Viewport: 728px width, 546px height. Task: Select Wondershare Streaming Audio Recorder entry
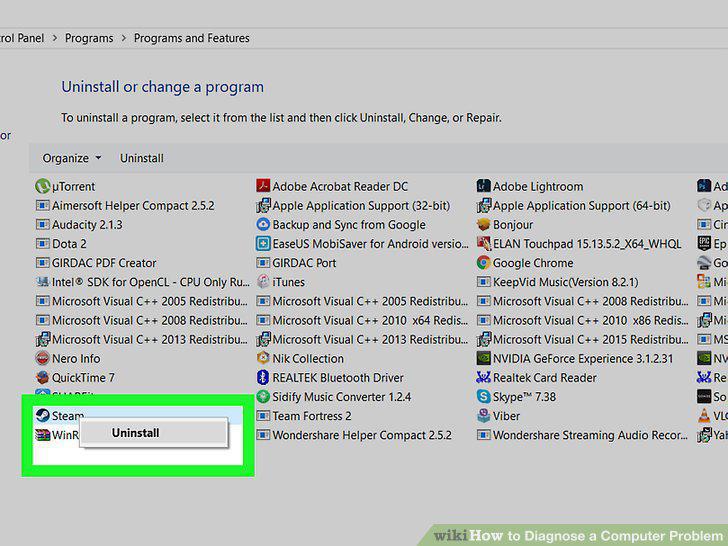tap(582, 435)
